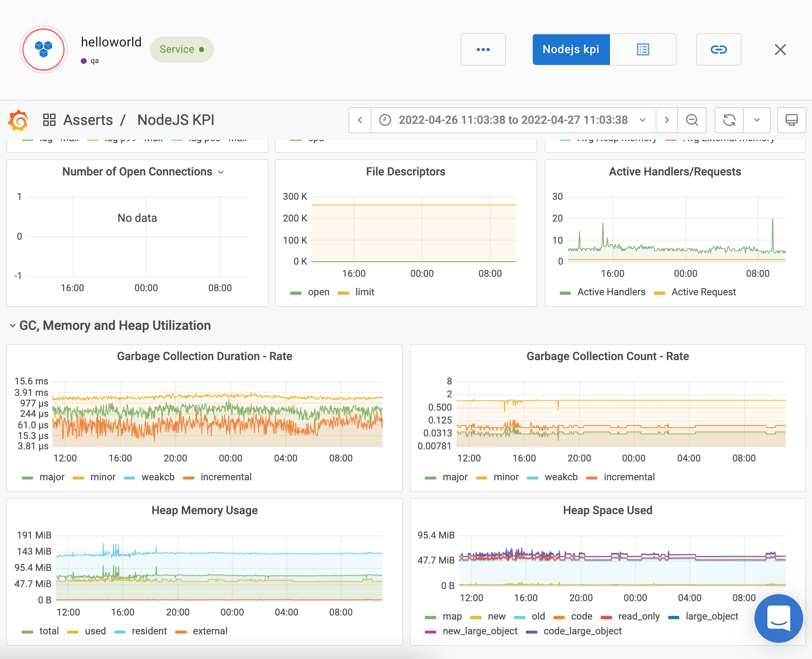812x659 pixels.
Task: Collapse the GC, Memory and Heap Utilization section
Action: [13, 325]
